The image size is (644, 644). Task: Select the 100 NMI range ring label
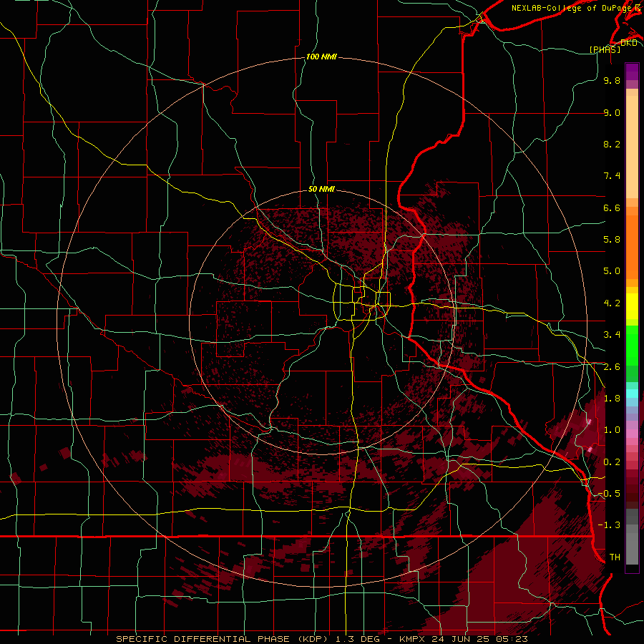pos(321,57)
